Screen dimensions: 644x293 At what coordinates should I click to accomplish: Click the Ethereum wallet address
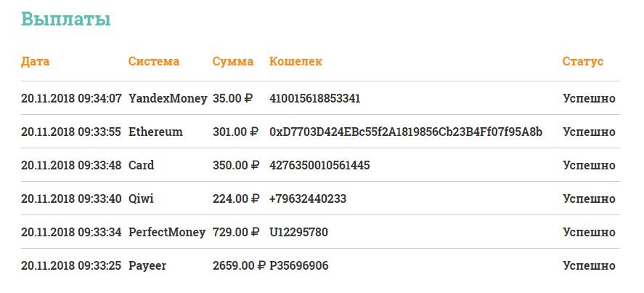tap(406, 132)
